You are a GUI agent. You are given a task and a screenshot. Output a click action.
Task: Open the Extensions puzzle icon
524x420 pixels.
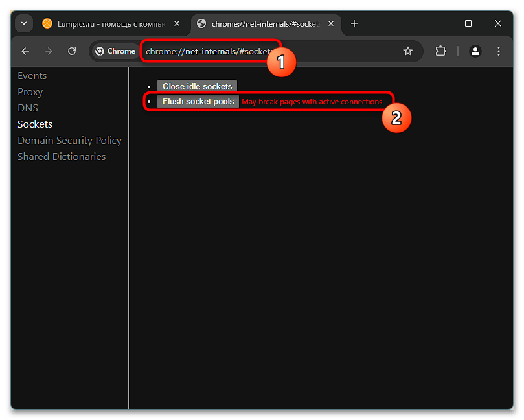pos(440,51)
